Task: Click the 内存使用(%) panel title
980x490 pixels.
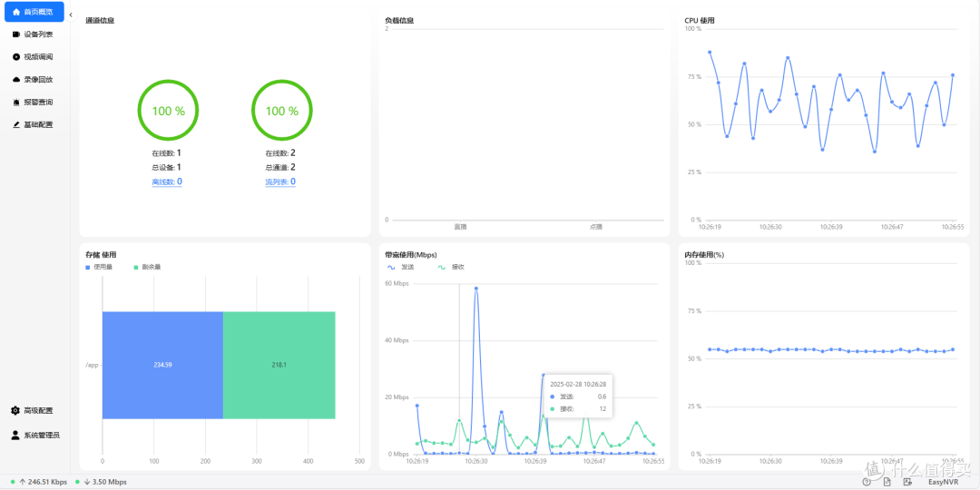Action: point(706,255)
